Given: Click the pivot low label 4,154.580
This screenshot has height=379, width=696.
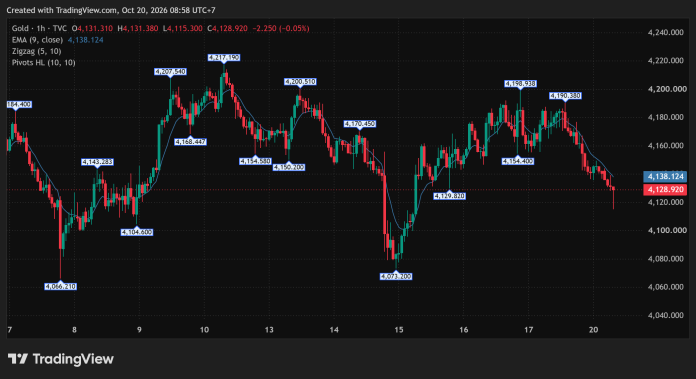Looking at the screenshot, I should click(x=255, y=162).
